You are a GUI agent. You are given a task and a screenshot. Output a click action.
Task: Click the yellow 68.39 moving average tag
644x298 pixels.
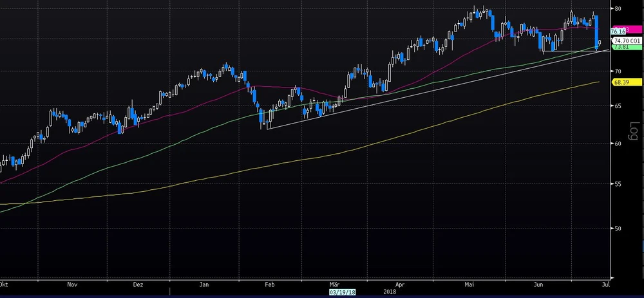click(x=621, y=82)
